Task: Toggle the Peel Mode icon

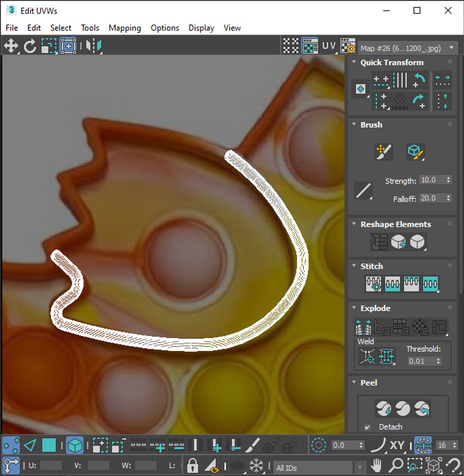Action: 403,408
